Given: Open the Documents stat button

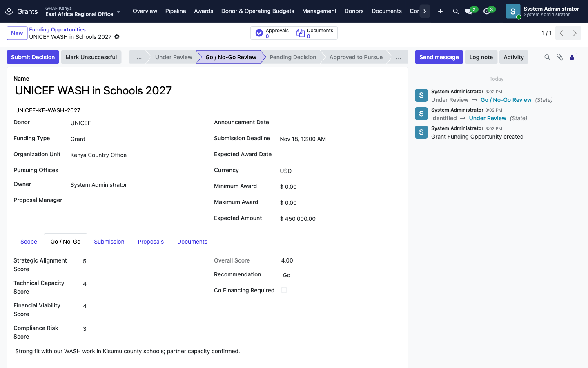Looking at the screenshot, I should point(315,33).
